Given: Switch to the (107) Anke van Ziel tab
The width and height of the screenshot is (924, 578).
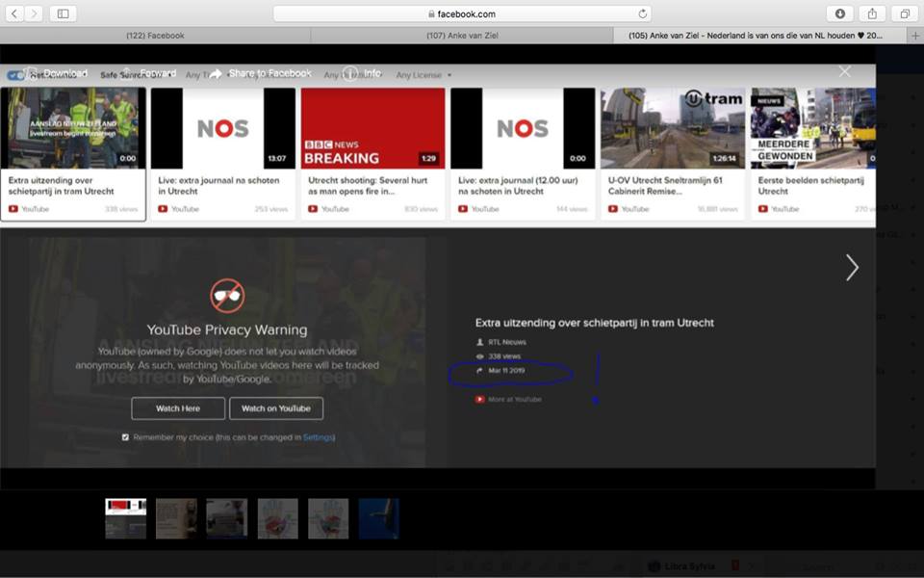Looking at the screenshot, I should coord(462,36).
